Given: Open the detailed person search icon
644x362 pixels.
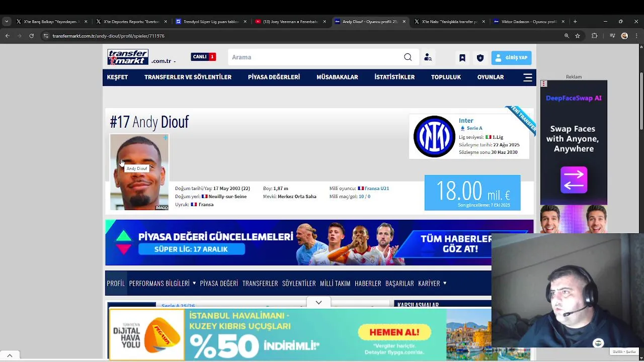Looking at the screenshot, I should coord(428,57).
